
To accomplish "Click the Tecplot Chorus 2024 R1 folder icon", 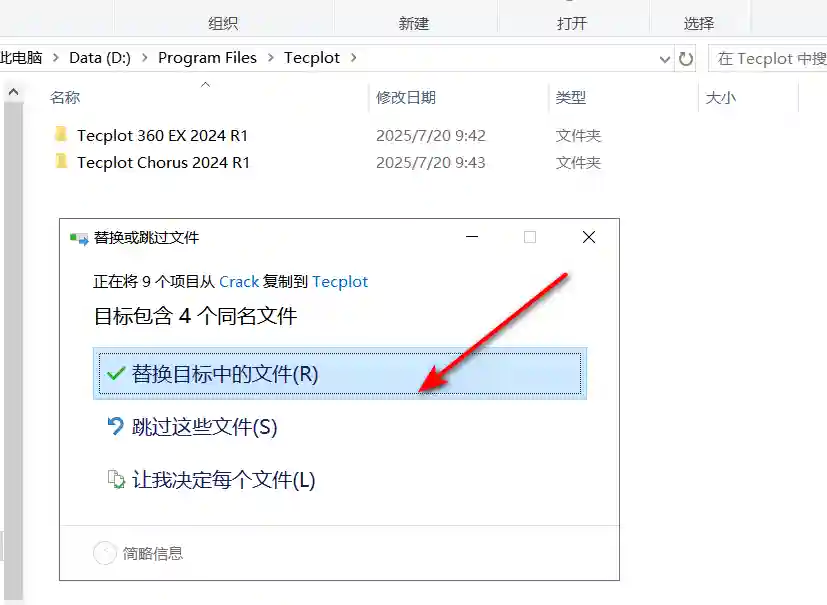I will pyautogui.click(x=61, y=161).
